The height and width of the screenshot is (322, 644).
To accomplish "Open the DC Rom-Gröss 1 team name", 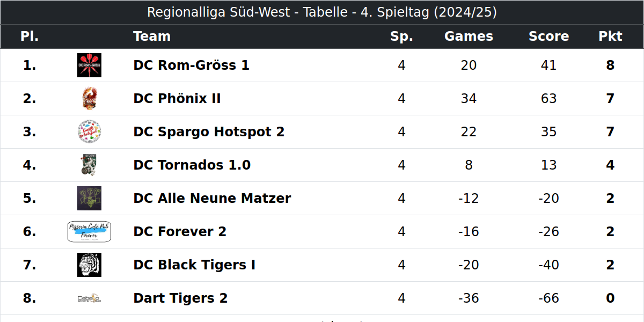I will [191, 65].
